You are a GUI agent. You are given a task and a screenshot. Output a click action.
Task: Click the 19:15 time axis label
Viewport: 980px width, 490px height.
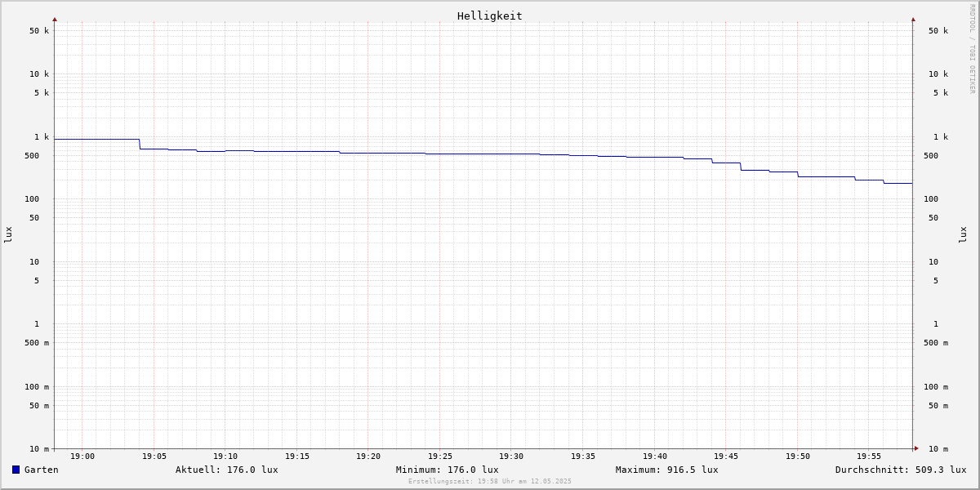click(297, 457)
